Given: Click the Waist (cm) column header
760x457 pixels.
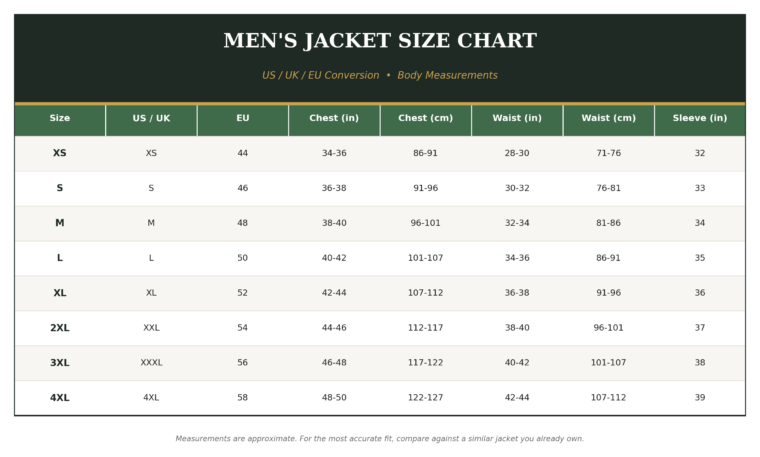Looking at the screenshot, I should pos(608,118).
